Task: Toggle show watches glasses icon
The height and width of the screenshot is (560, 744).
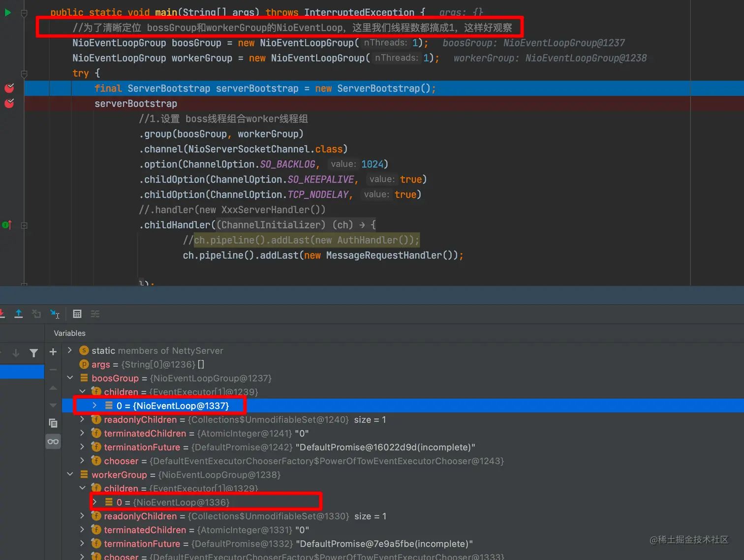Action: coord(53,441)
